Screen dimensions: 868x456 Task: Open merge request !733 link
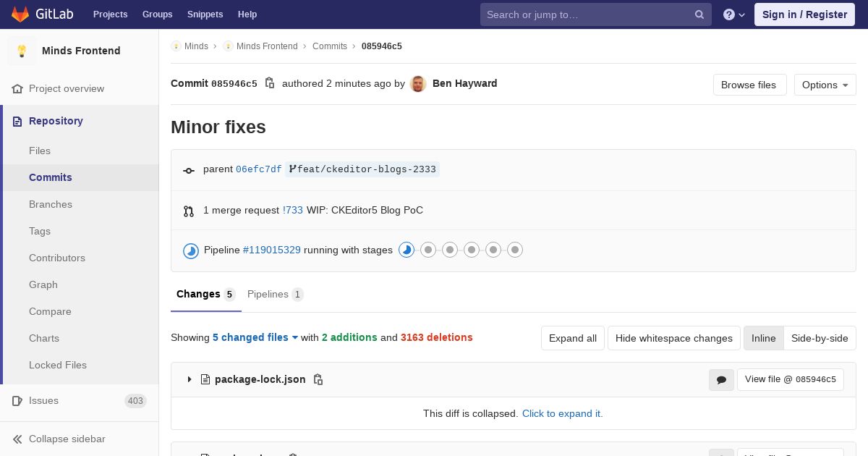tap(293, 210)
